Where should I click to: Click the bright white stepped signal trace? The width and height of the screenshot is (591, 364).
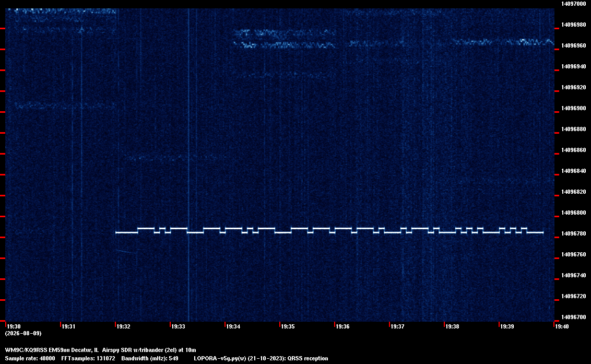[329, 230]
